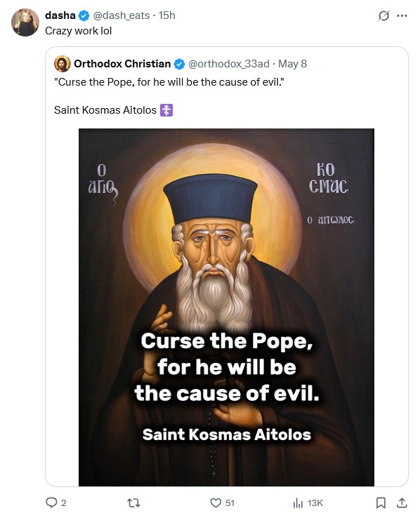The height and width of the screenshot is (518, 420).
Task: View post analytics bar chart icon
Action: click(298, 503)
